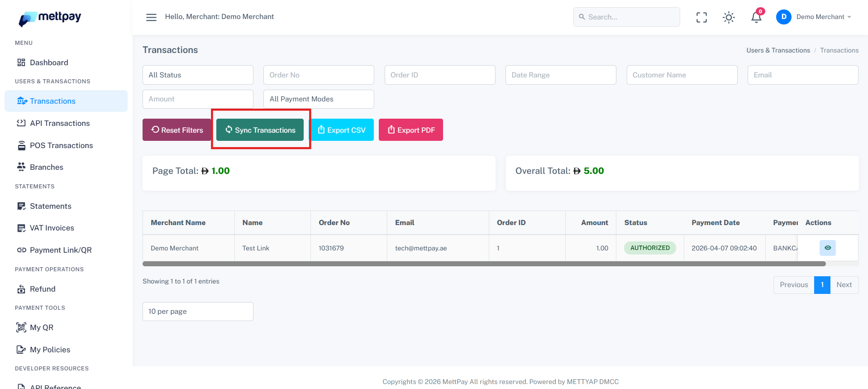Open the 10 per page dropdown
Screen dimensions: 868x389
click(x=198, y=312)
